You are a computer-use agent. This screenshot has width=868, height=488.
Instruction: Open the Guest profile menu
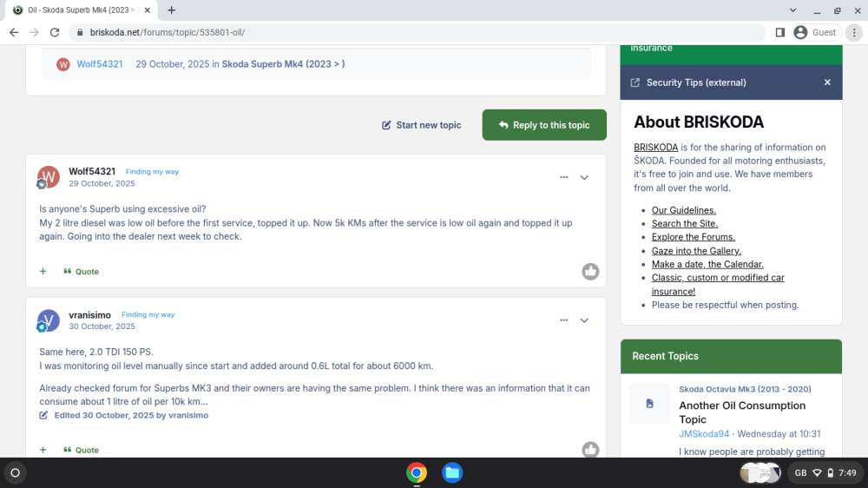pos(815,32)
